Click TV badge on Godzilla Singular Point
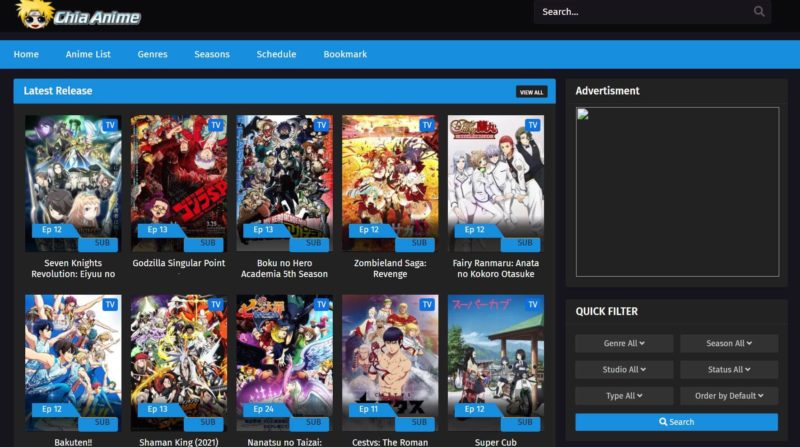The height and width of the screenshot is (447, 800). click(216, 125)
